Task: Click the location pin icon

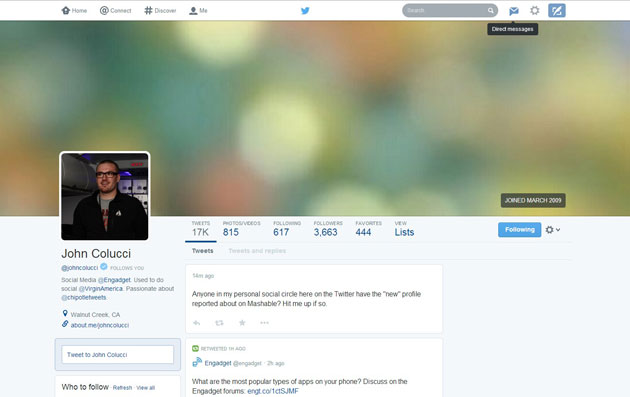Action: coord(65,313)
